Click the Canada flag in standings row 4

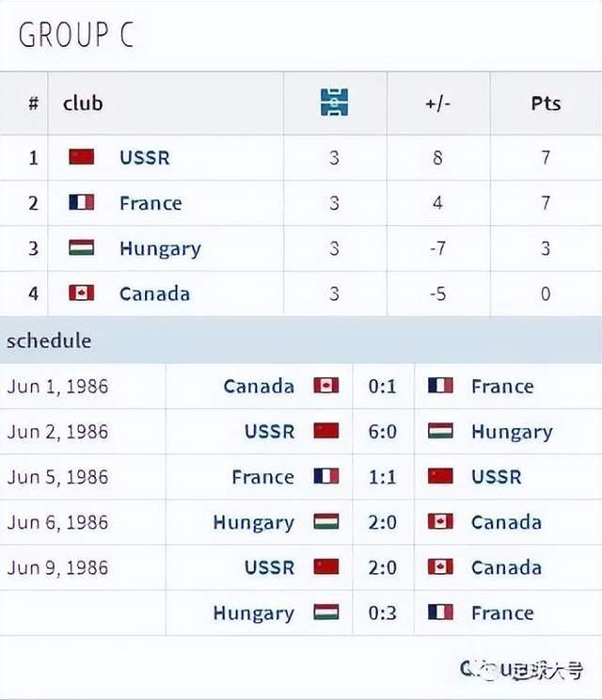(x=82, y=293)
